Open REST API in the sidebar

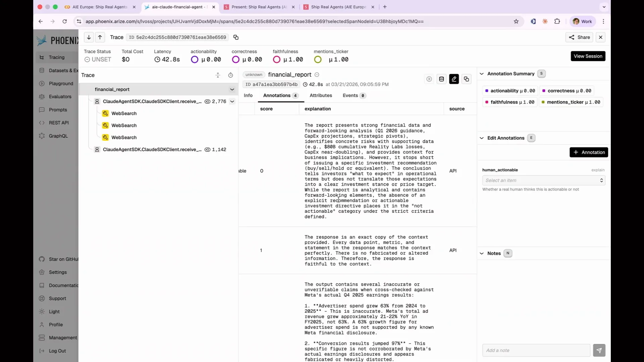(59, 123)
